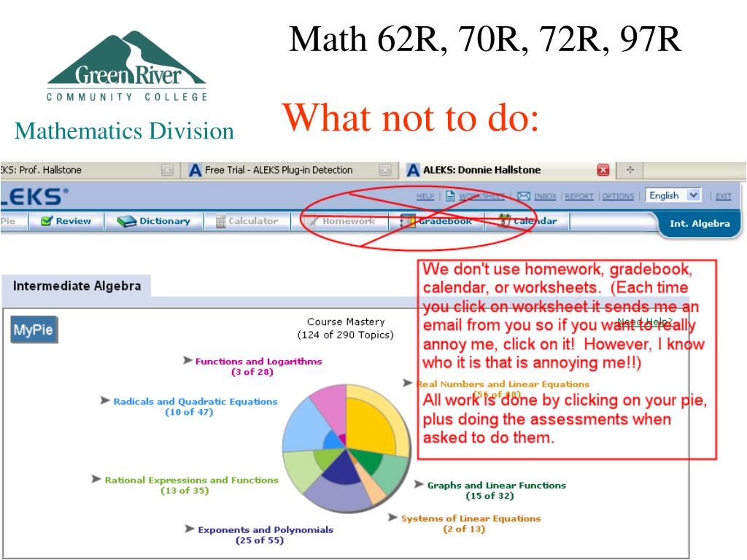Click the Gradebook icon
Viewport: 747px width, 560px height.
407,222
